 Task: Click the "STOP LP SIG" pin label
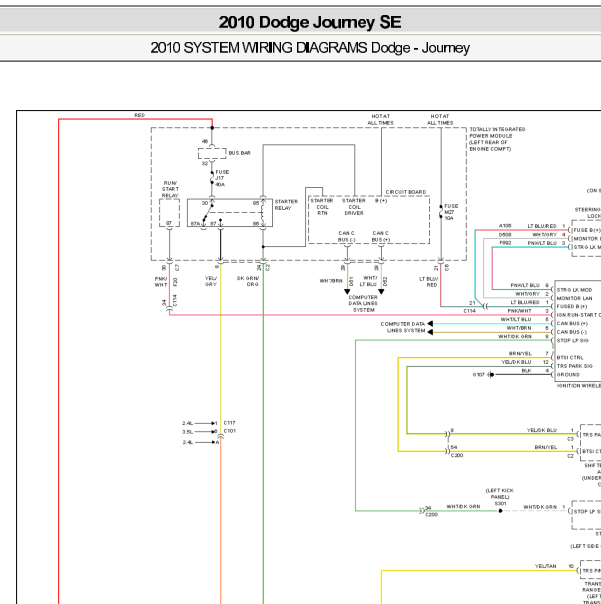click(572, 341)
